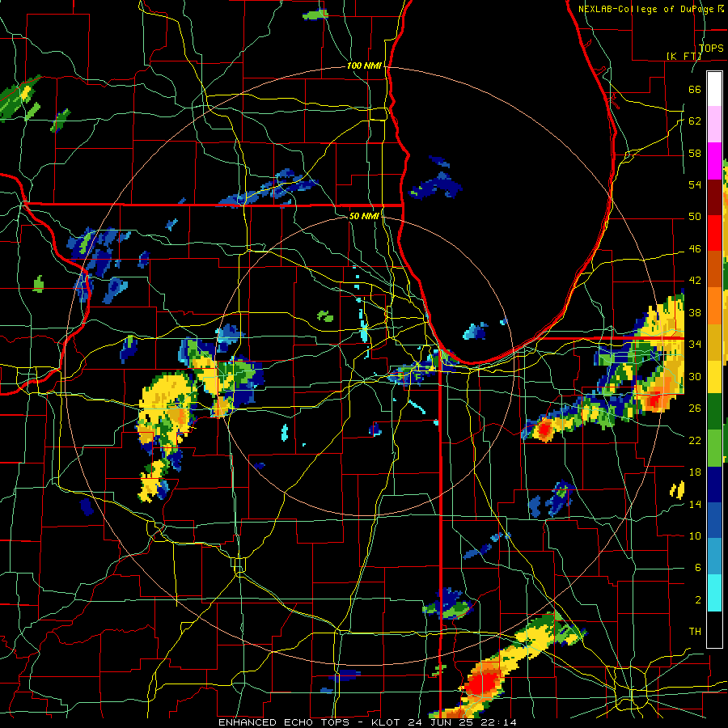
Task: Click the dark green legend swatch
Action: point(714,412)
